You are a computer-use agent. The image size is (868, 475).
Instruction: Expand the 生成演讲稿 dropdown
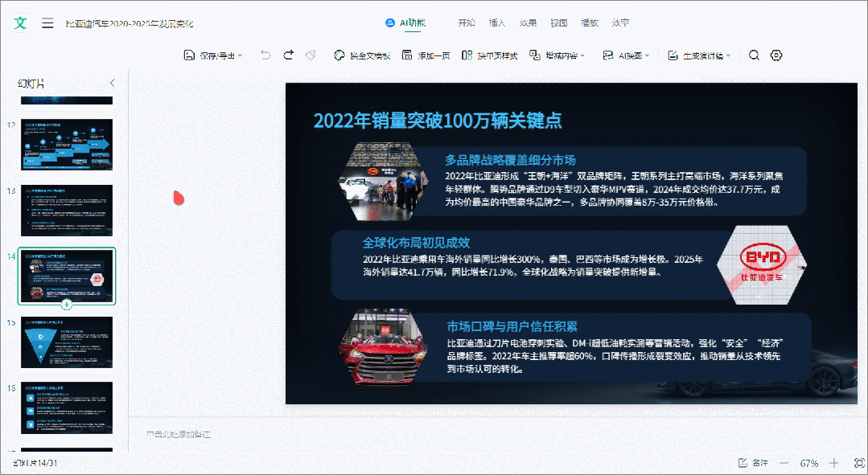[x=699, y=55]
